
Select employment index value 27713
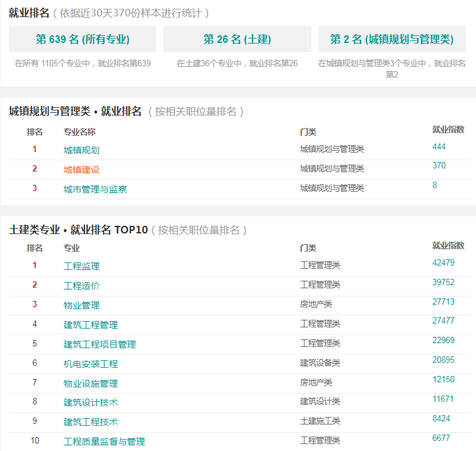tap(443, 302)
